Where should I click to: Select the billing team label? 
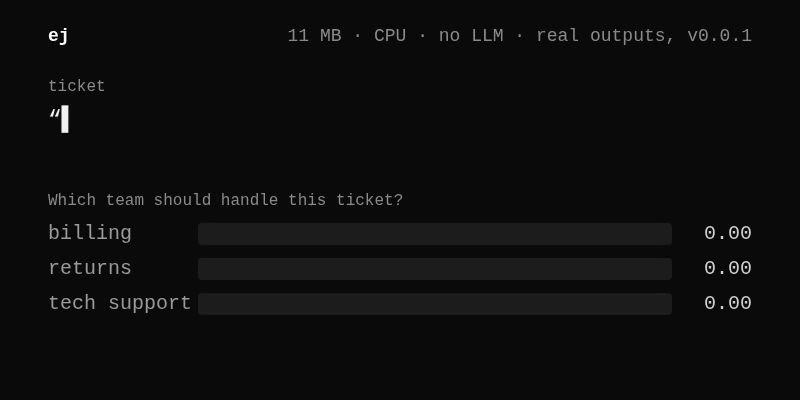pos(90,234)
